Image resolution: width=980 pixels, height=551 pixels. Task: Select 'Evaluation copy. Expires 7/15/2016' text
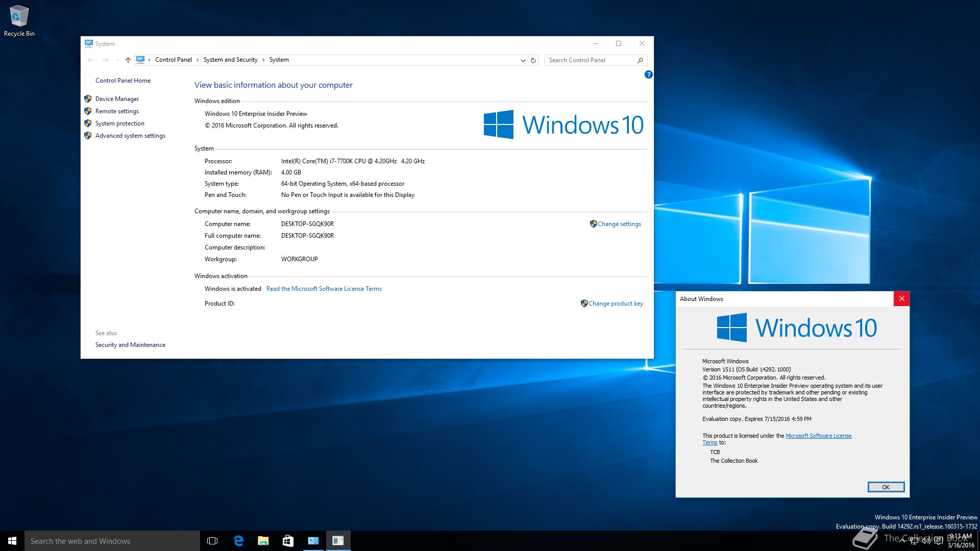[746, 419]
